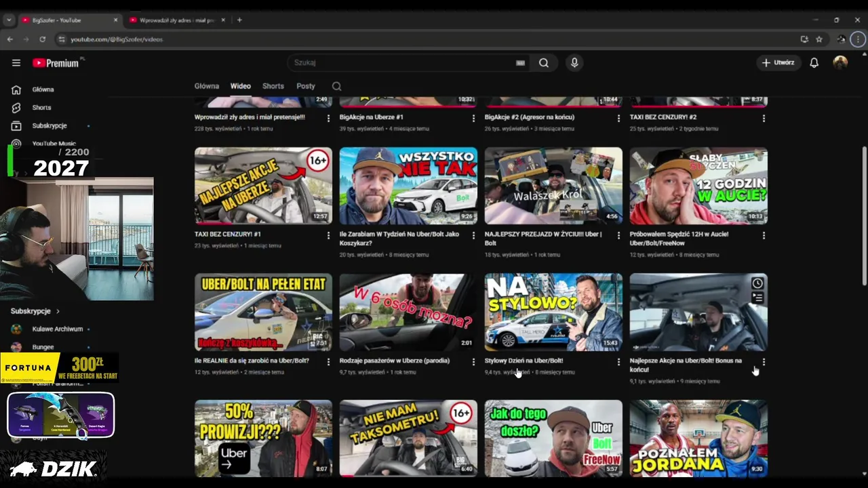Open tab search dropdown arrow
868x488 pixels.
[x=9, y=20]
